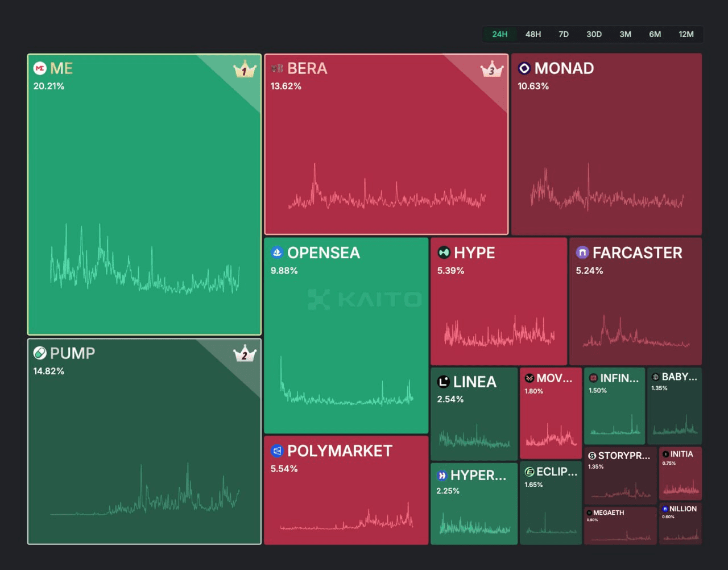Click the BERA ticker name
Image resolution: width=728 pixels, height=570 pixels.
point(307,68)
